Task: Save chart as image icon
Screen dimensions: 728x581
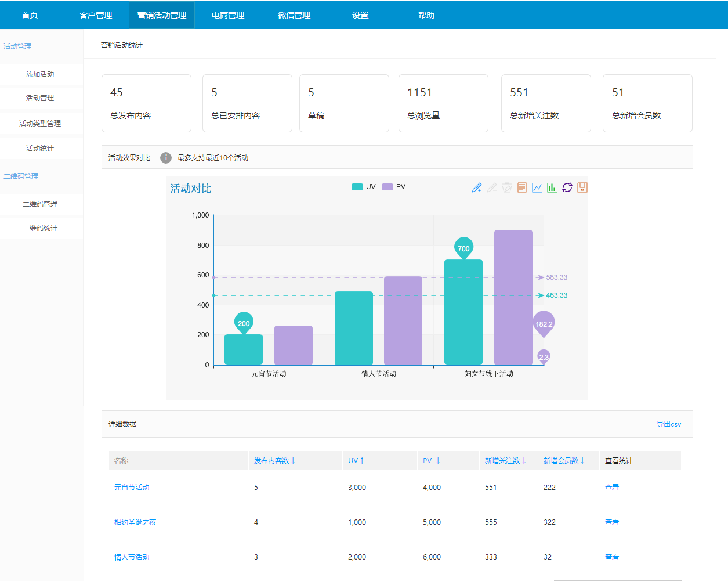Action: pos(582,187)
